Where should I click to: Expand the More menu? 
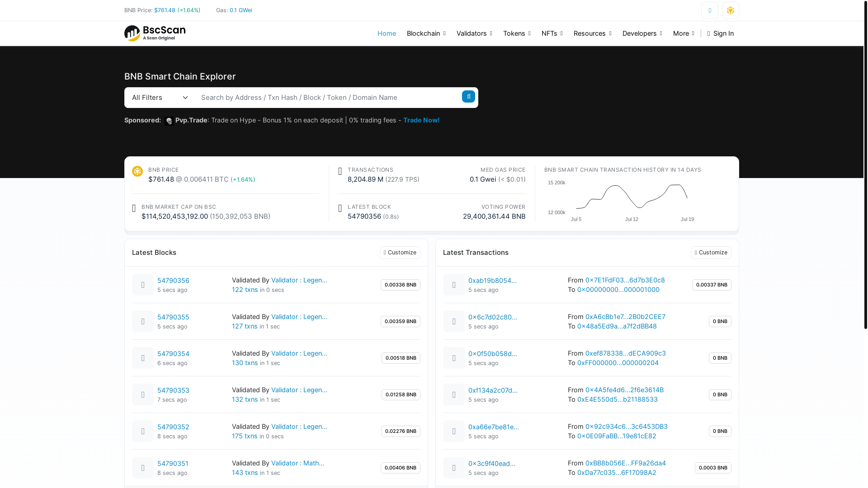[684, 33]
